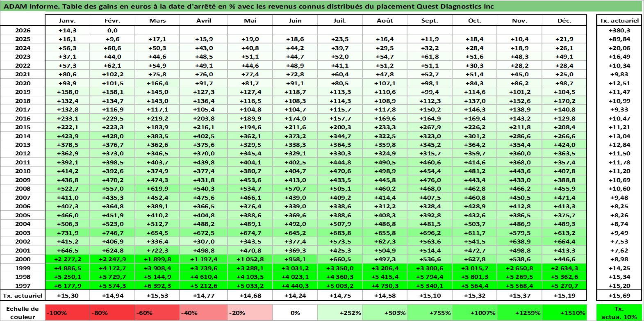Click the 'Déc.' column header
This screenshot has width=644, height=321.
564,20
